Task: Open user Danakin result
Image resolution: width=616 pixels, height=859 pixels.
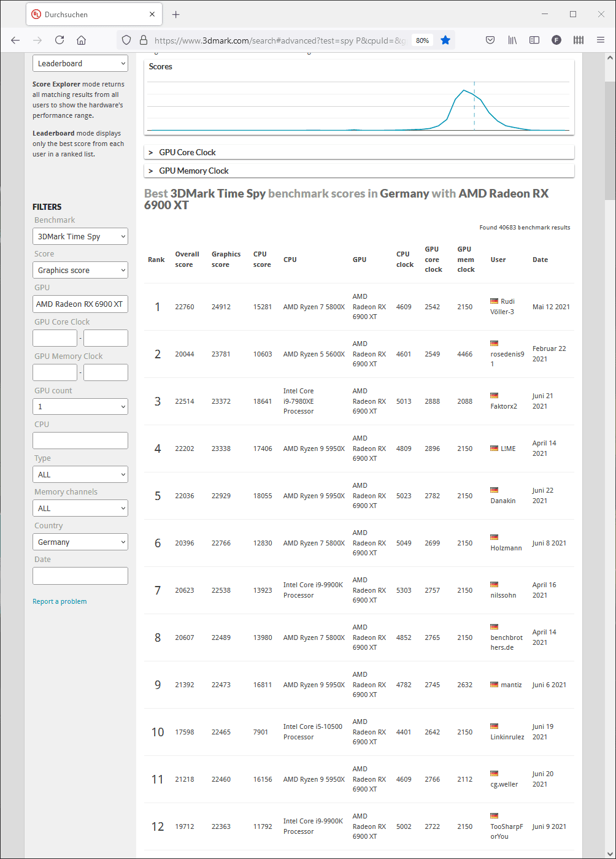Action: click(503, 501)
